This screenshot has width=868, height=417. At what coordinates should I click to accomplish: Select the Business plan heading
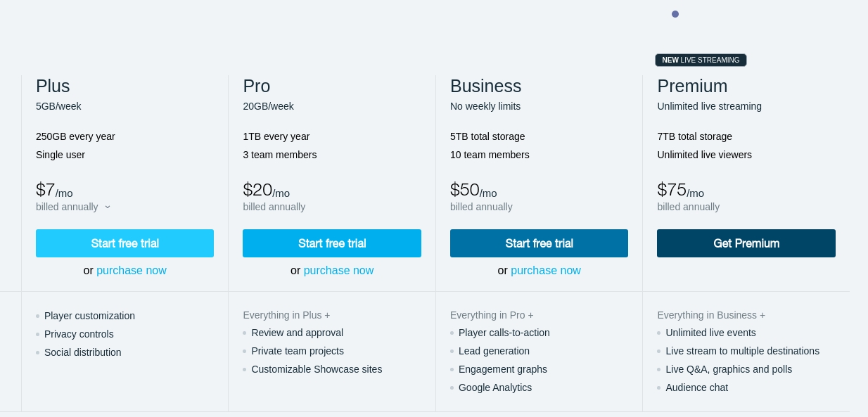click(x=485, y=86)
